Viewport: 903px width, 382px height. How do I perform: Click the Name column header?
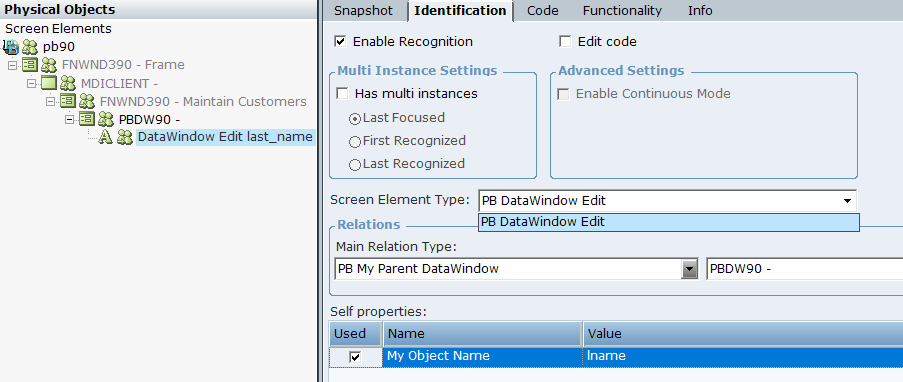coord(482,334)
